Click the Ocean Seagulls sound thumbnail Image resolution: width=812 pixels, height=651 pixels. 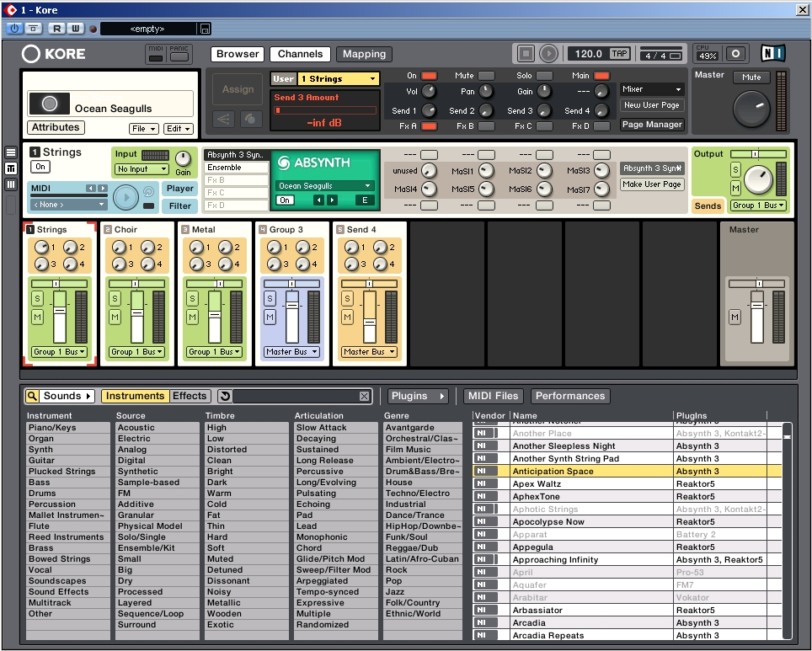pos(49,104)
